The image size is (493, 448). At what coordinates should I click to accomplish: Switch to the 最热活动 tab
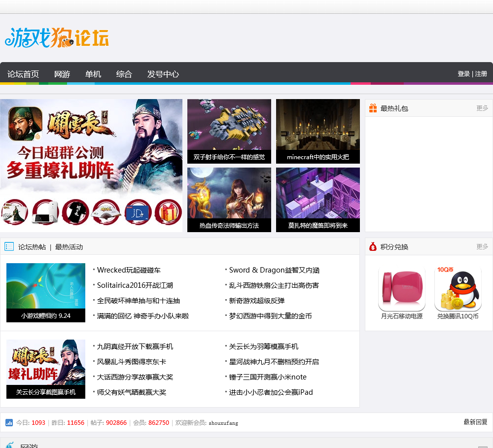coord(69,247)
